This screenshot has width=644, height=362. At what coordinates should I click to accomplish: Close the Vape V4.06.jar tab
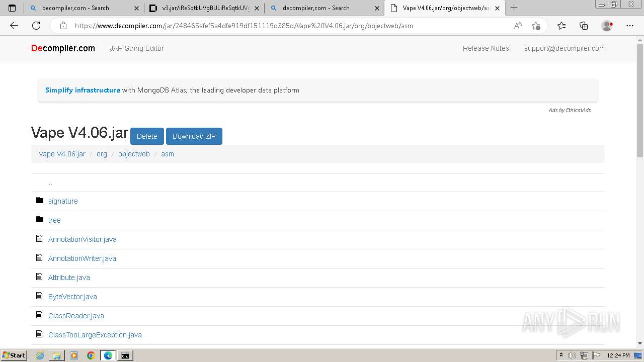tap(497, 8)
